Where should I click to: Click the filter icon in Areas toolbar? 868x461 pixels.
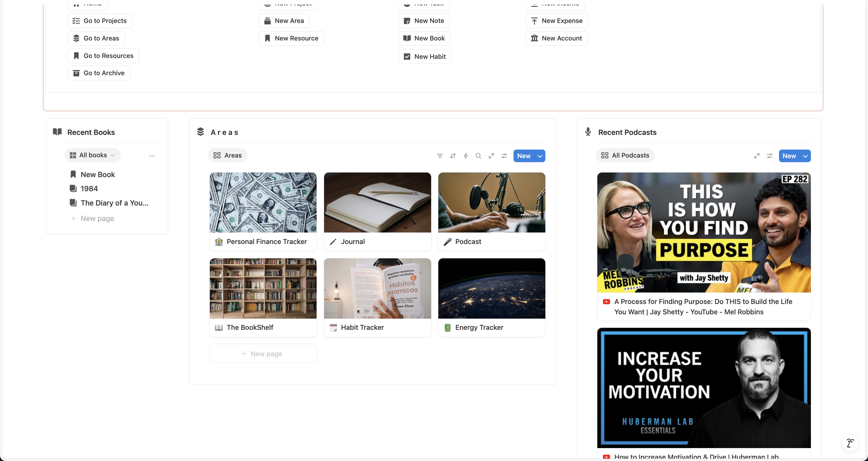pos(440,156)
